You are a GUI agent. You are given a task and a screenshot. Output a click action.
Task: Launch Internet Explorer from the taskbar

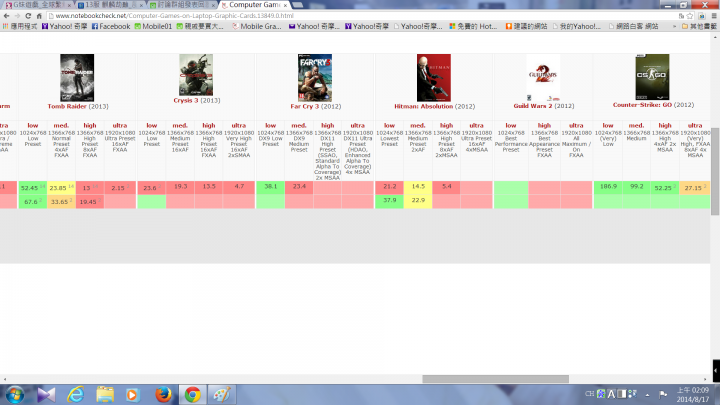[x=76, y=394]
